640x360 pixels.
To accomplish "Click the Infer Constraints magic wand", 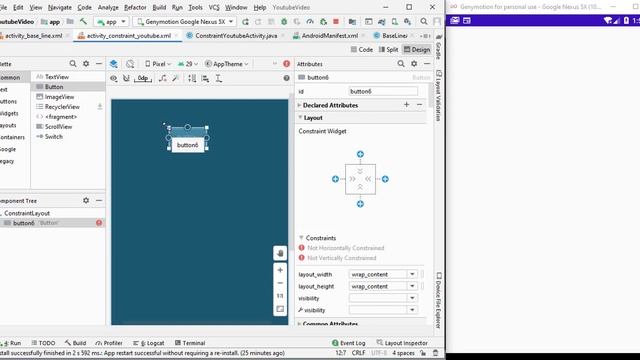I will point(176,78).
